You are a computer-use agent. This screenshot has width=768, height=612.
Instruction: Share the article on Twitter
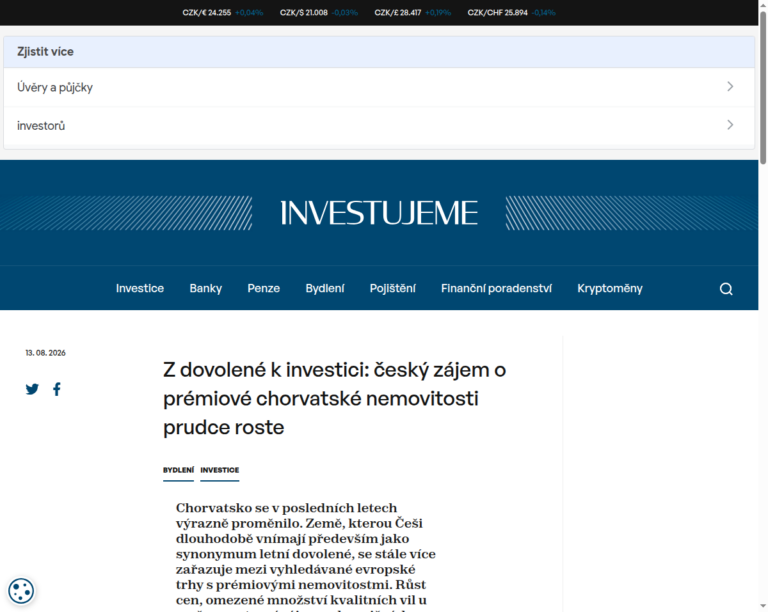(x=32, y=389)
